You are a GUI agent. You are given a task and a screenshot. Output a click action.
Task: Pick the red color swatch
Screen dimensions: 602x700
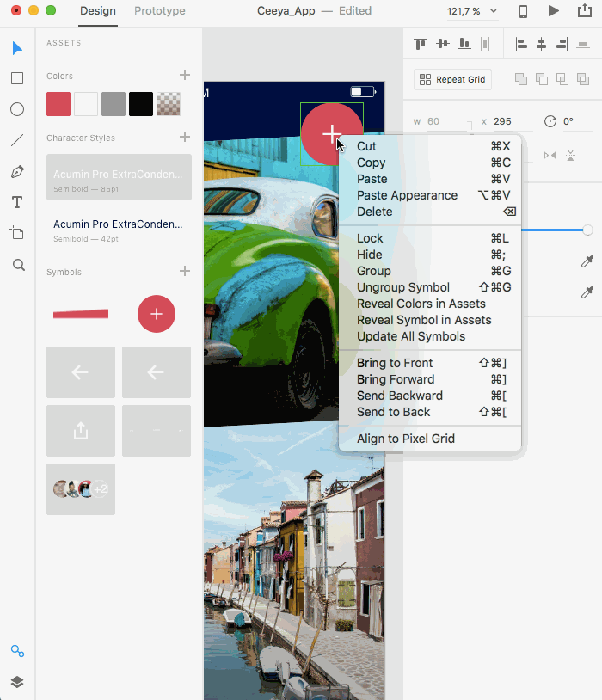58,104
